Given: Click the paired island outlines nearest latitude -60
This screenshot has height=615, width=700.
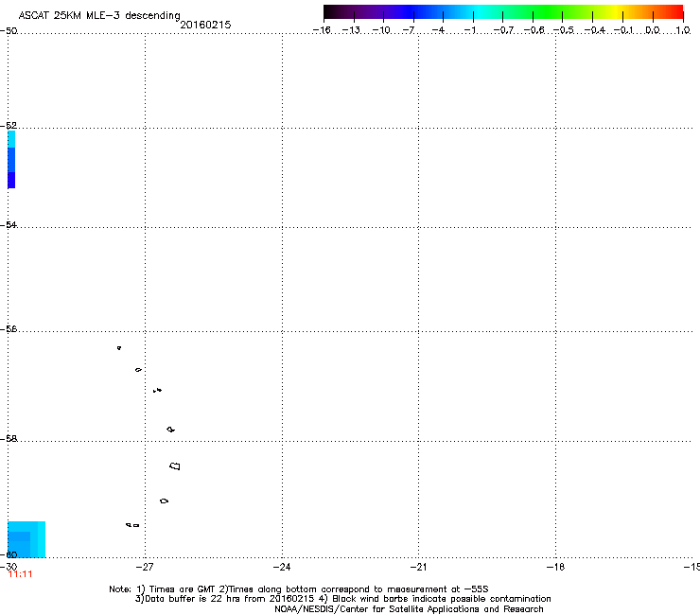Looking at the screenshot, I should (x=132, y=525).
